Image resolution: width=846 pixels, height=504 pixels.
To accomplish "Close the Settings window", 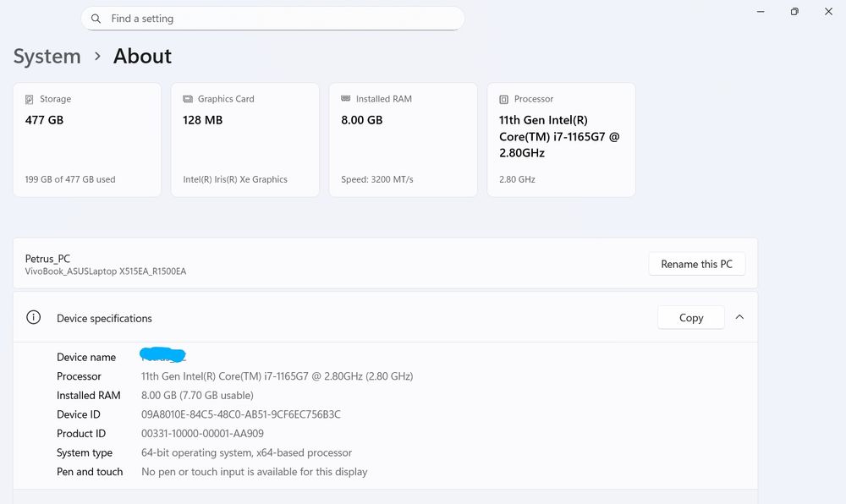I will (x=828, y=11).
